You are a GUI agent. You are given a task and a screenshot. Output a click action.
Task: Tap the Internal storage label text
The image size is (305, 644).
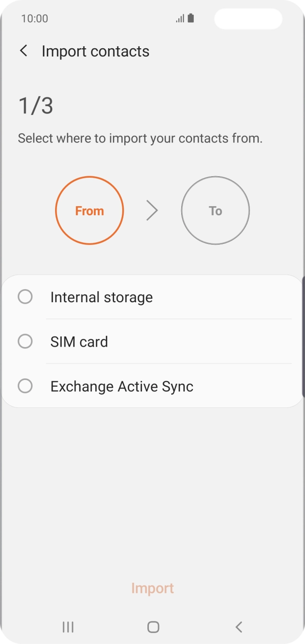[102, 297]
